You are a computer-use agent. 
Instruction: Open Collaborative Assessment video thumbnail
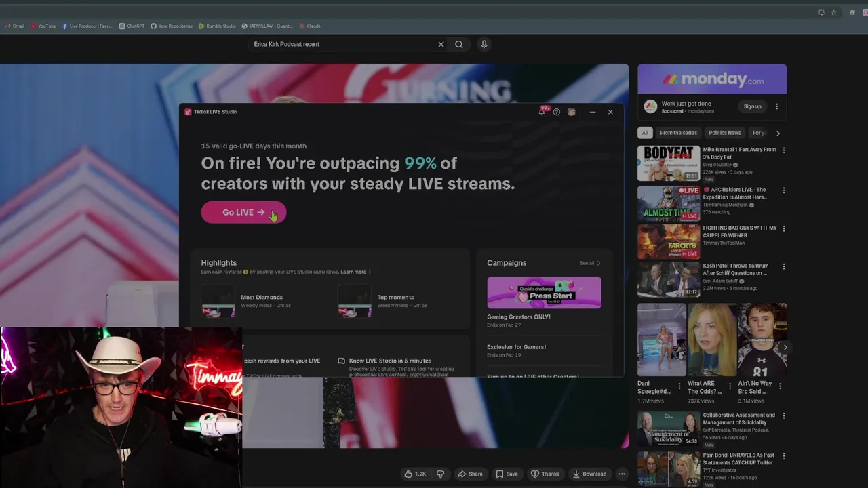click(669, 428)
